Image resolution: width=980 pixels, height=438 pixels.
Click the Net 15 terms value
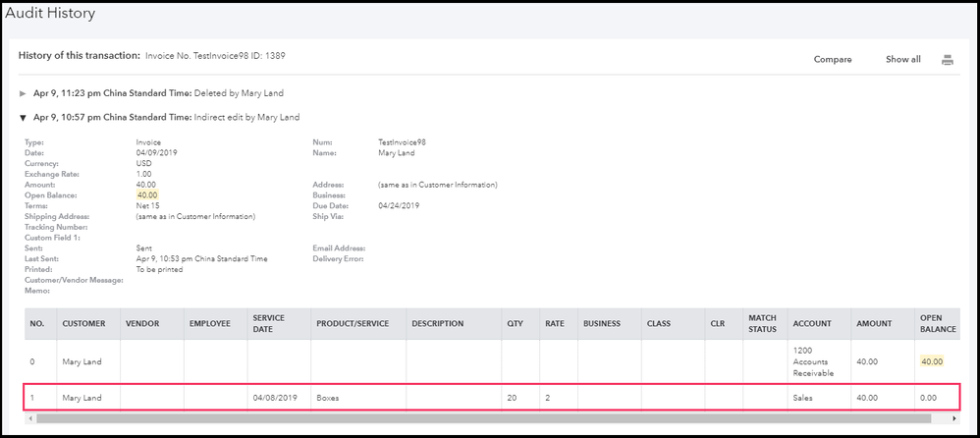coord(147,205)
